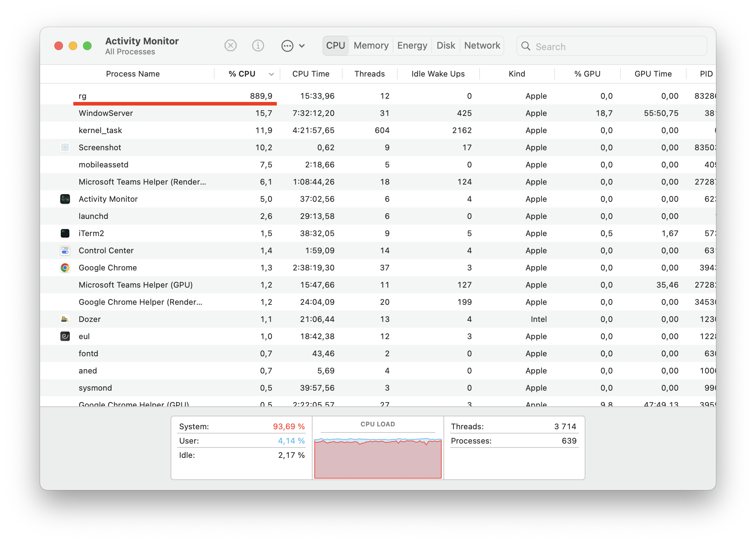Switch to the Memory tab
This screenshot has height=543, width=756.
[x=371, y=46]
